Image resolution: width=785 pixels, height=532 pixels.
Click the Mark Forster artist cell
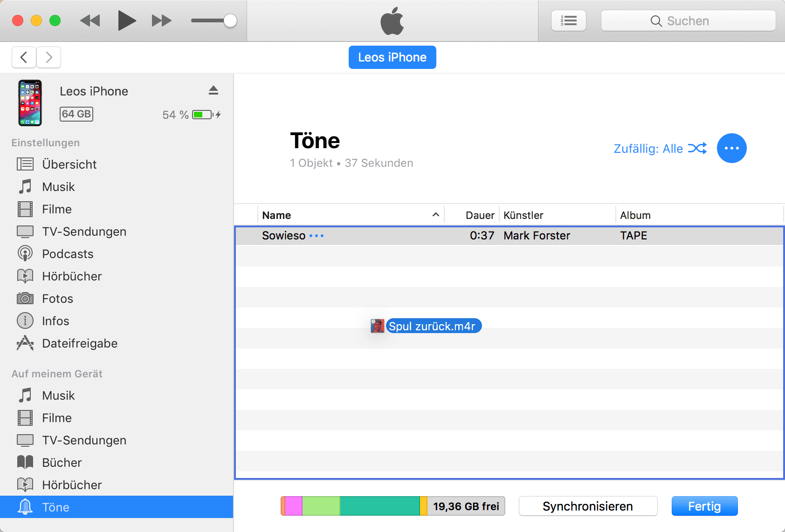(x=537, y=236)
